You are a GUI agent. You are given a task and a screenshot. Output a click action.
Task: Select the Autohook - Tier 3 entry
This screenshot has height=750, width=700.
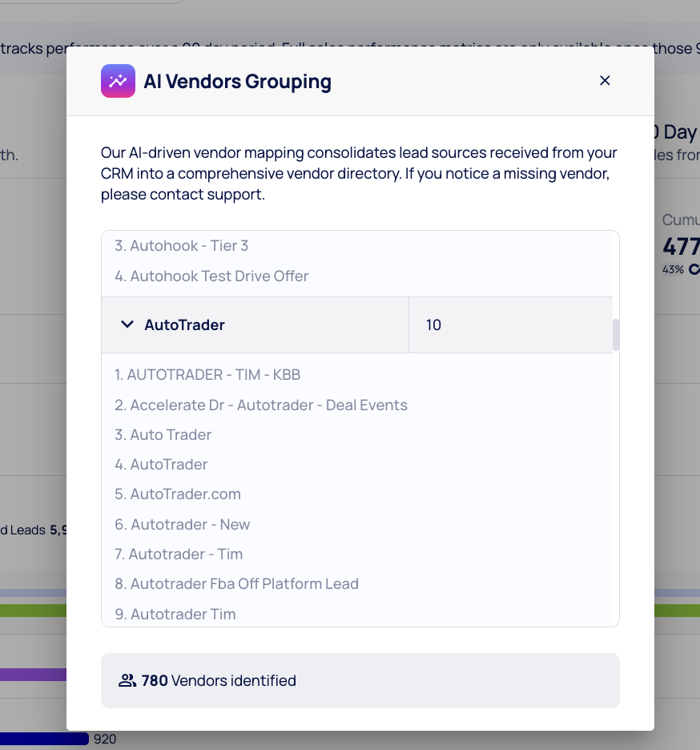pos(181,245)
